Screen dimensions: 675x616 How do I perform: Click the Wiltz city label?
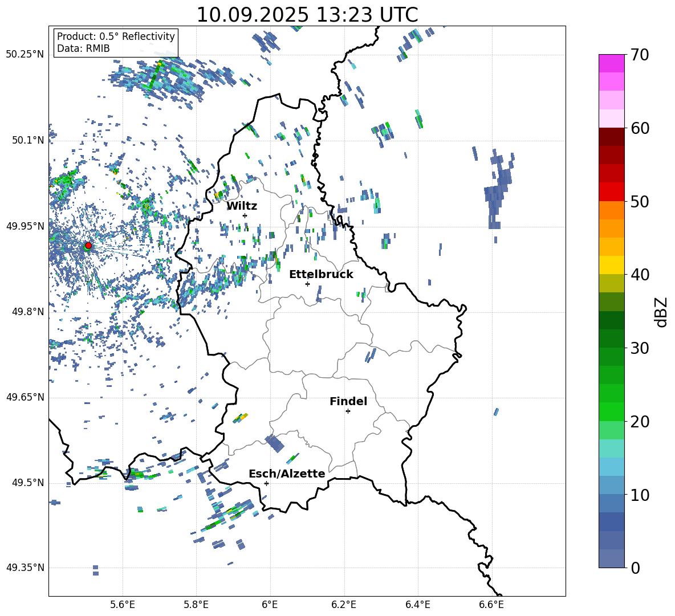tap(242, 206)
